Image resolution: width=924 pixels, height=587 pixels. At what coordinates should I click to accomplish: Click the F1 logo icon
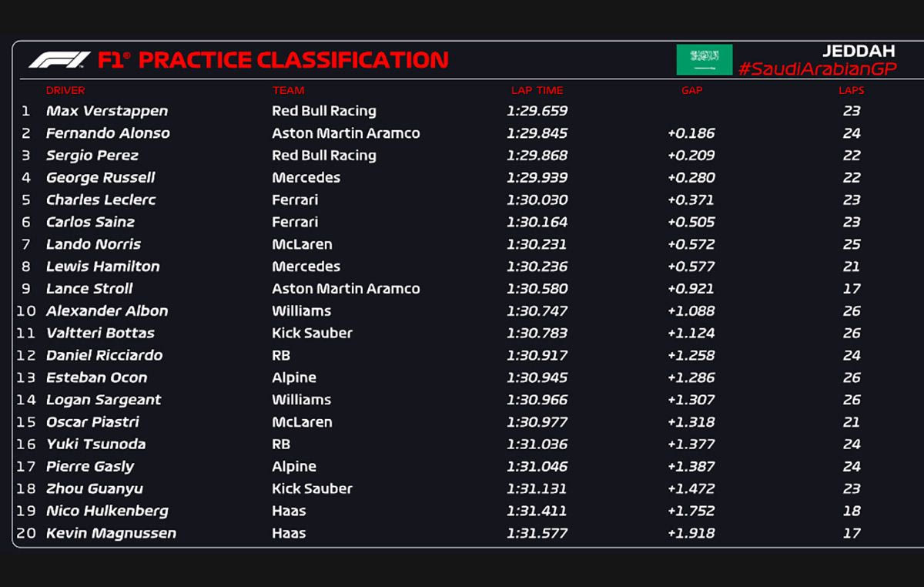(59, 60)
